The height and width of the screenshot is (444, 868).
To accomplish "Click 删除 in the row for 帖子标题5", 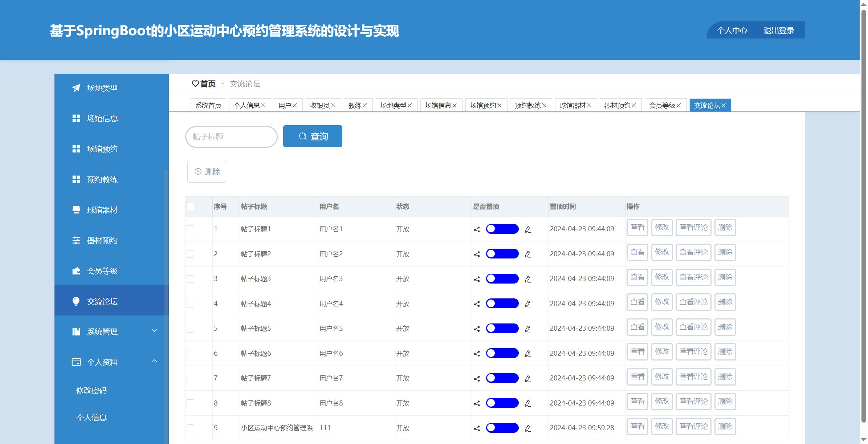I will (725, 327).
